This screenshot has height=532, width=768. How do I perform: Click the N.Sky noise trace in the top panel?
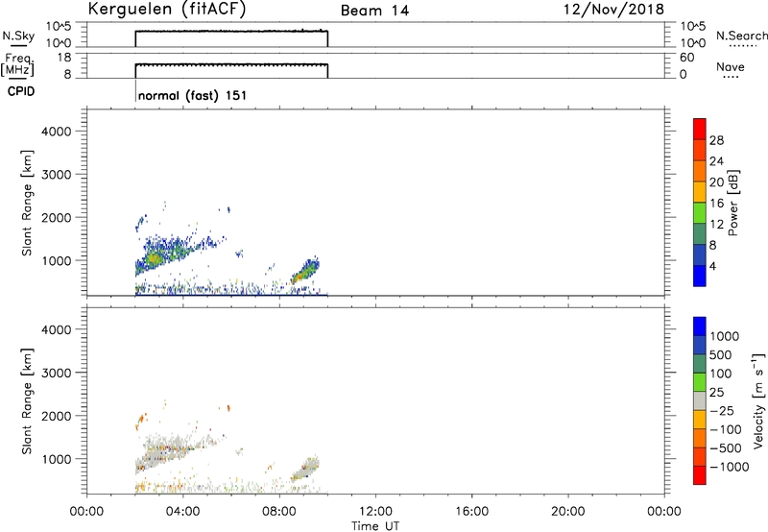click(231, 32)
